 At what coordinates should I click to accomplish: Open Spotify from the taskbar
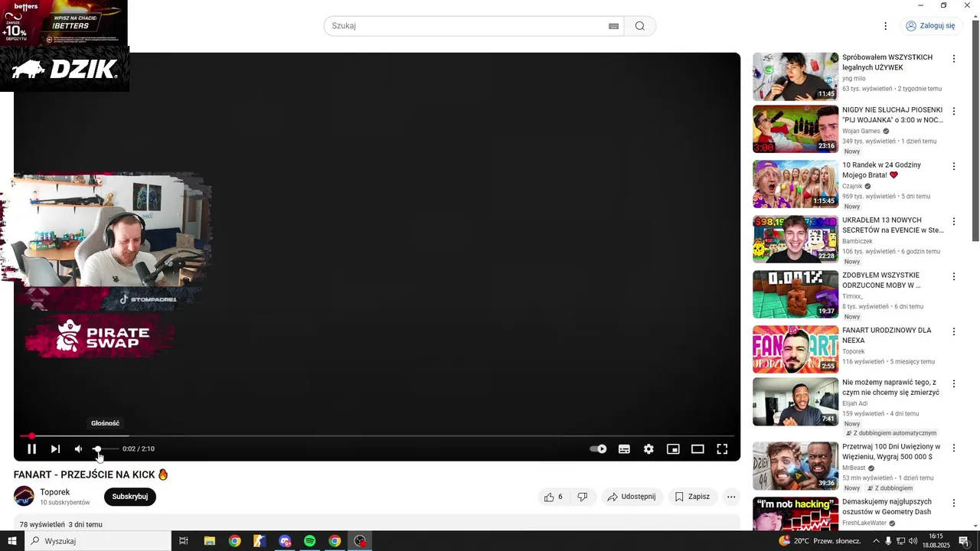point(309,541)
